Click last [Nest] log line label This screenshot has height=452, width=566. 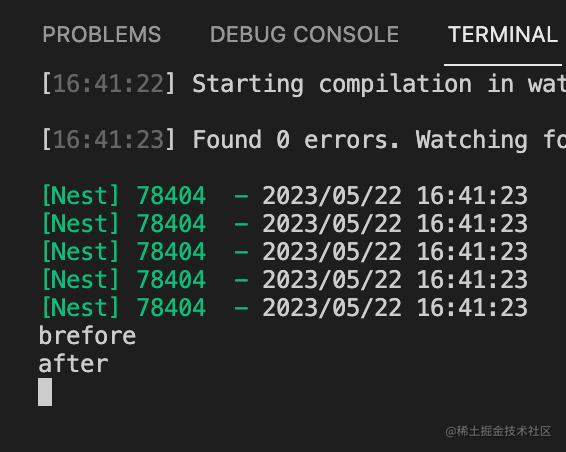80,308
